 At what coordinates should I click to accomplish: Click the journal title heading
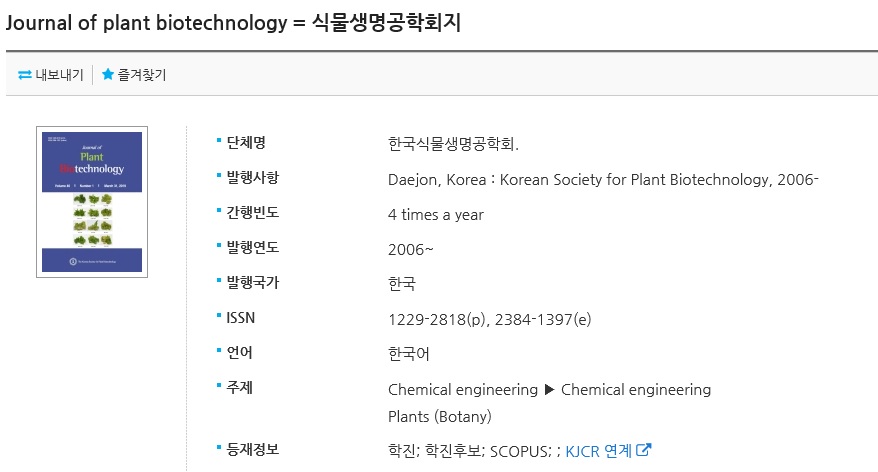click(x=233, y=23)
